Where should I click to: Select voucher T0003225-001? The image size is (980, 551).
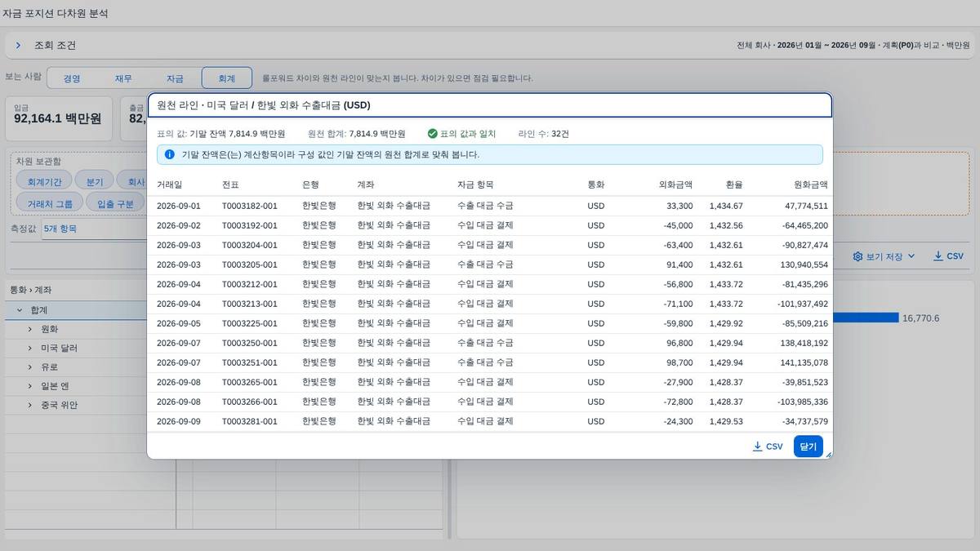(249, 323)
